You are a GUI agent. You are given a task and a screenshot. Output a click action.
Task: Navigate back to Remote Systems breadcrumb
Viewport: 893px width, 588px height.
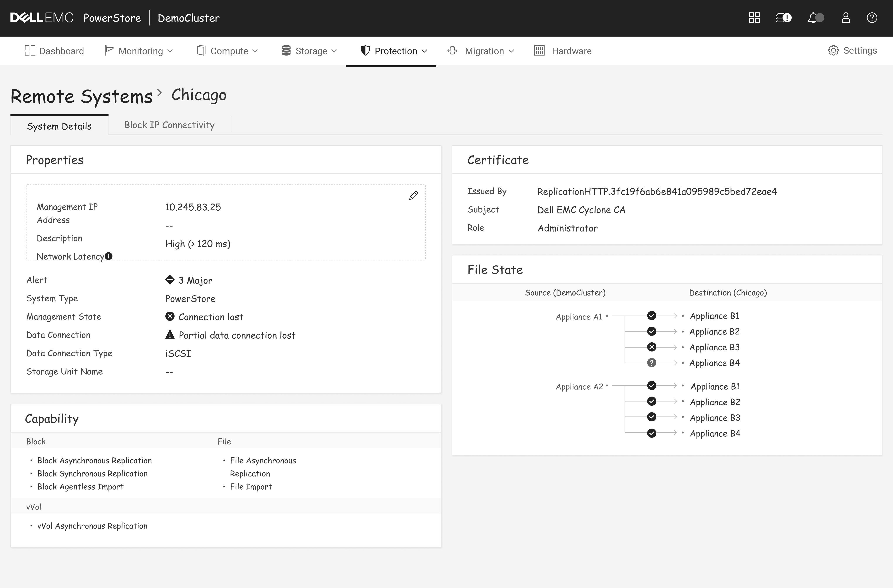tap(81, 96)
